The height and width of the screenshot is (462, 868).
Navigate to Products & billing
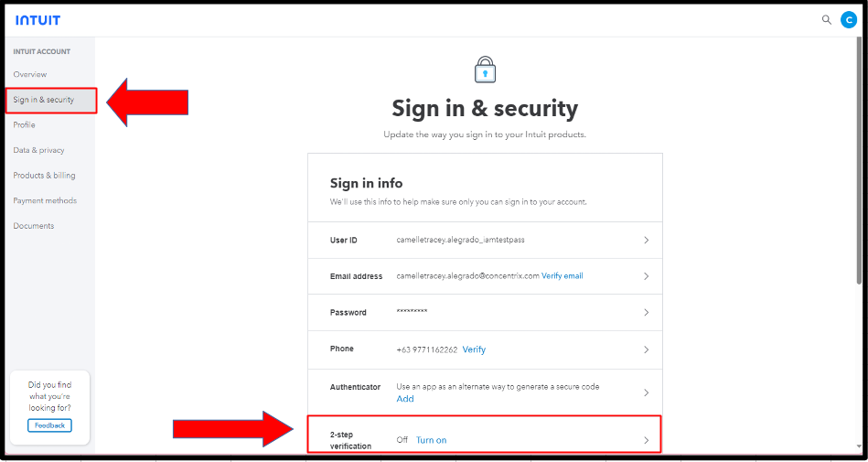[x=45, y=176]
